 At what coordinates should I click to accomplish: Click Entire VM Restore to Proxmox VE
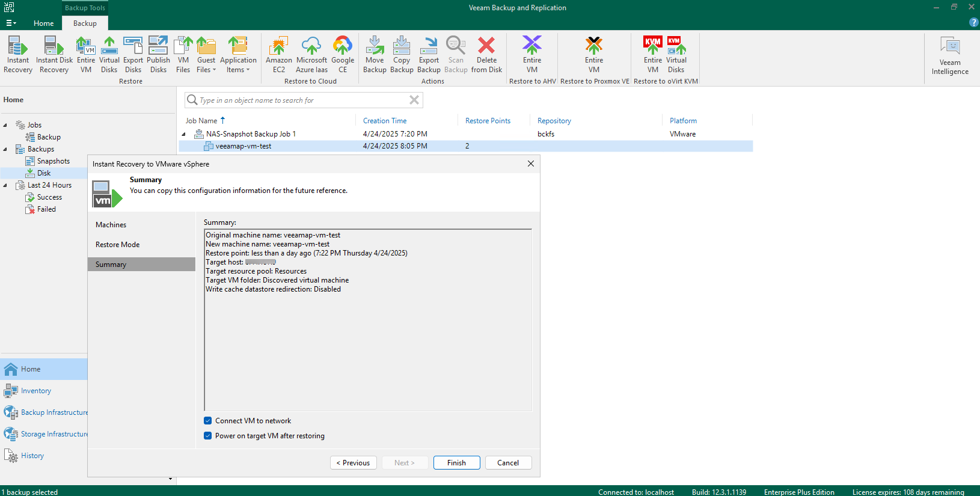pyautogui.click(x=594, y=55)
